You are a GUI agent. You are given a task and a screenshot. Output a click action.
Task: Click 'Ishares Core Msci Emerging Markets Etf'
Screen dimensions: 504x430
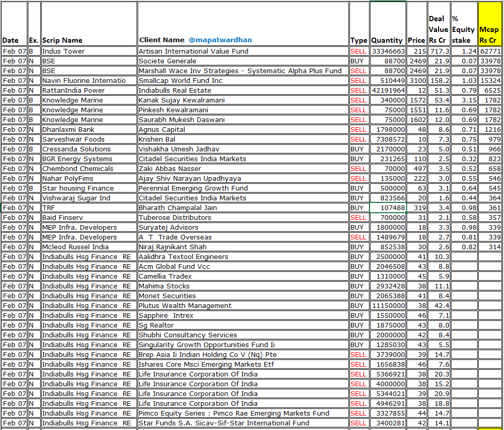tap(243, 365)
